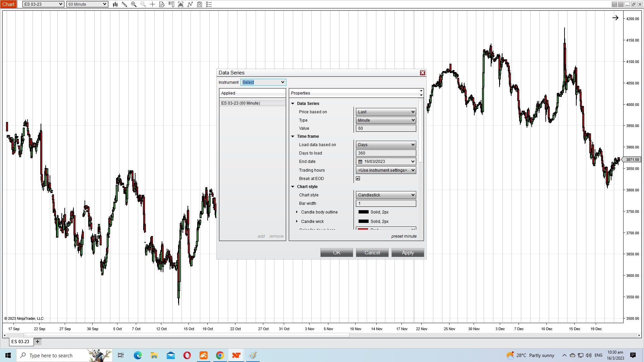The image size is (644, 362).
Task: Click the preset minute link
Action: pyautogui.click(x=404, y=236)
